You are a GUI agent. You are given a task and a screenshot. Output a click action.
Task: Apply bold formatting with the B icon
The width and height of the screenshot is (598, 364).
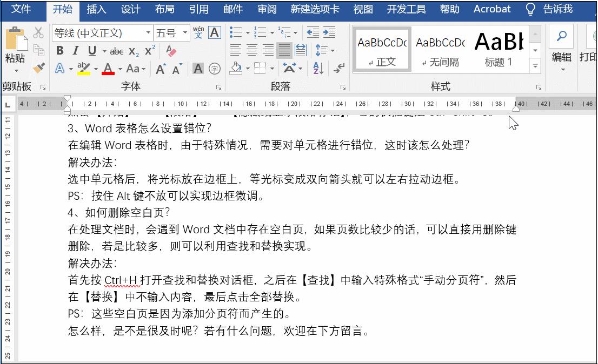pyautogui.click(x=60, y=51)
